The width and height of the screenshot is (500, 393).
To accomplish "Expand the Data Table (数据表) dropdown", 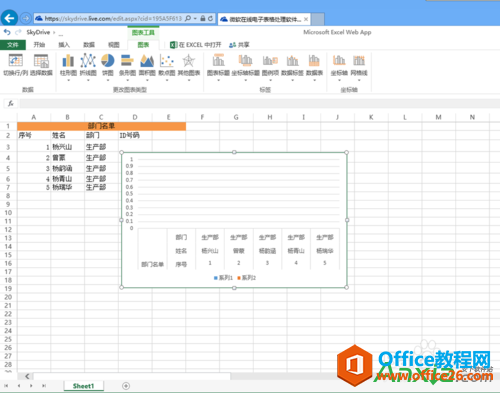I will pyautogui.click(x=314, y=80).
